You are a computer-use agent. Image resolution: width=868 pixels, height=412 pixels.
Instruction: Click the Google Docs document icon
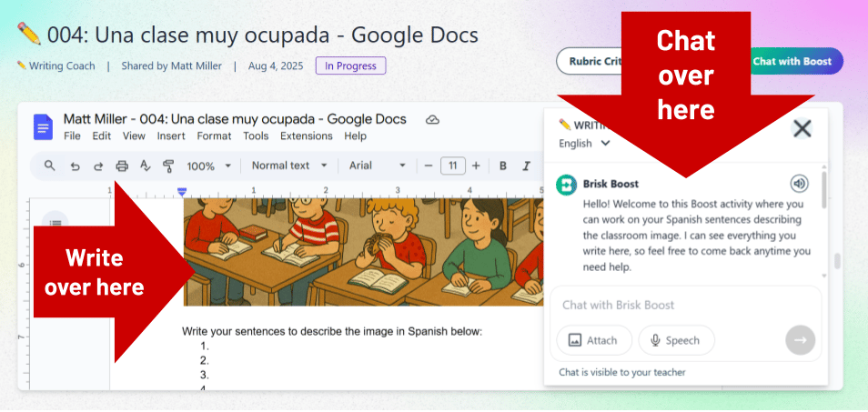coord(43,126)
